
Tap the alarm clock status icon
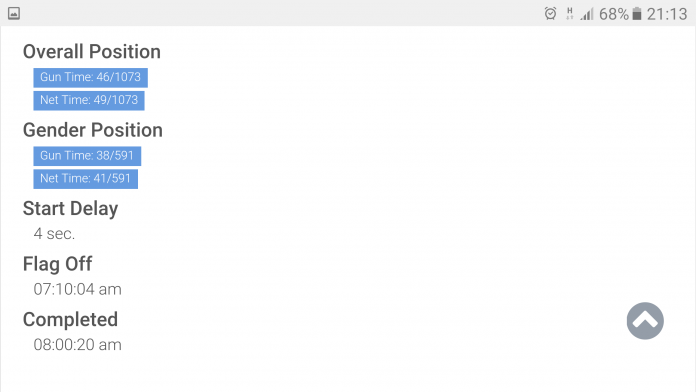click(550, 14)
